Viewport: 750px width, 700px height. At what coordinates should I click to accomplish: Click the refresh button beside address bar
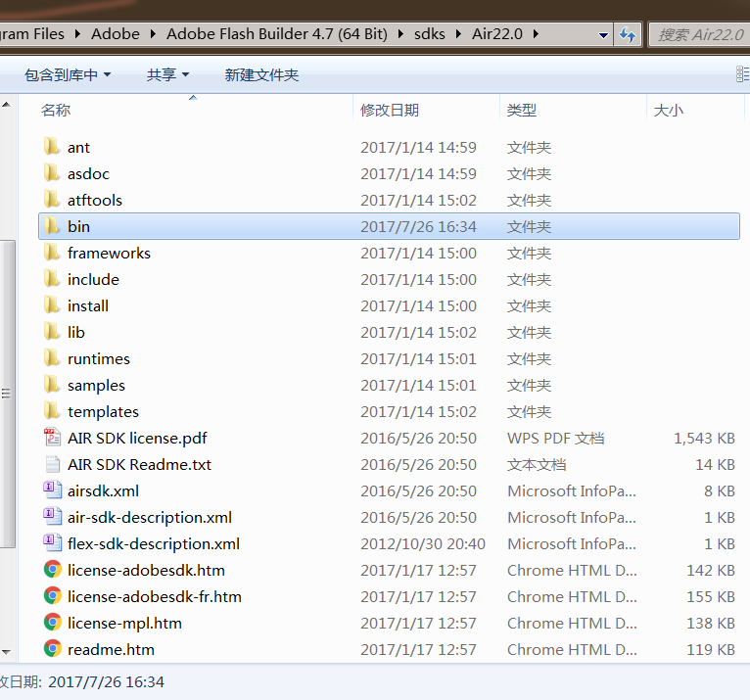tap(628, 34)
